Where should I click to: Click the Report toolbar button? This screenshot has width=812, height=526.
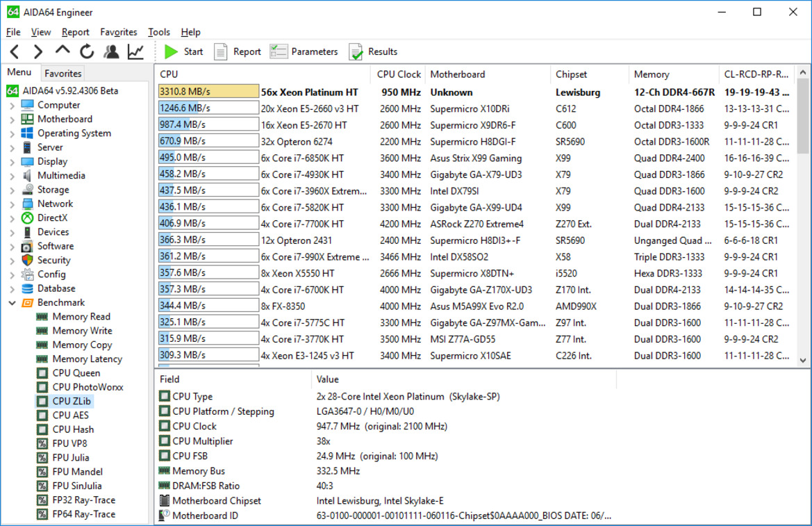pyautogui.click(x=237, y=51)
